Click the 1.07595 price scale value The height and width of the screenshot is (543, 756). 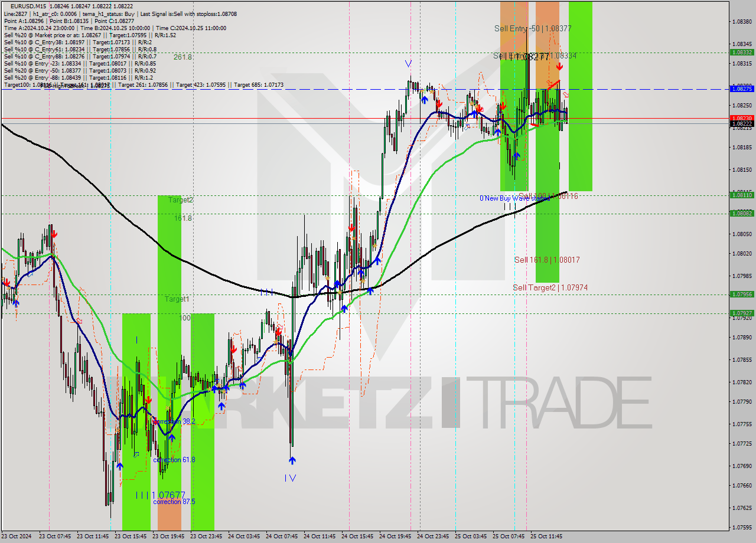[x=742, y=527]
